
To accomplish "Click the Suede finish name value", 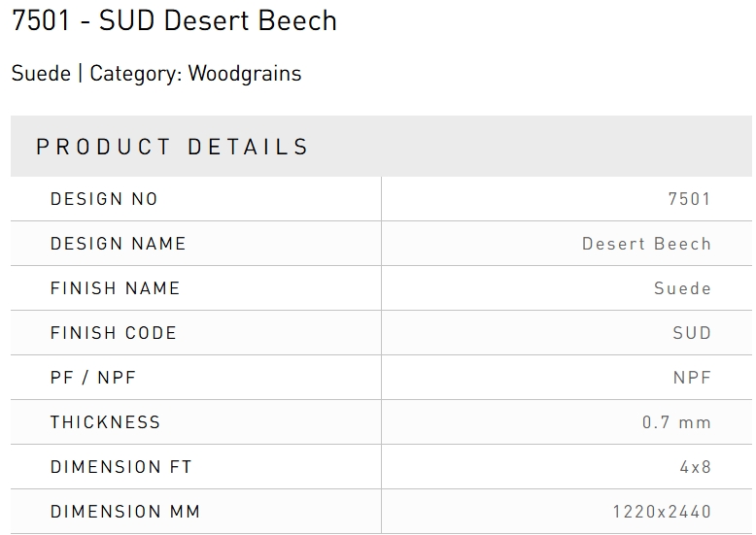I will coord(682,288).
